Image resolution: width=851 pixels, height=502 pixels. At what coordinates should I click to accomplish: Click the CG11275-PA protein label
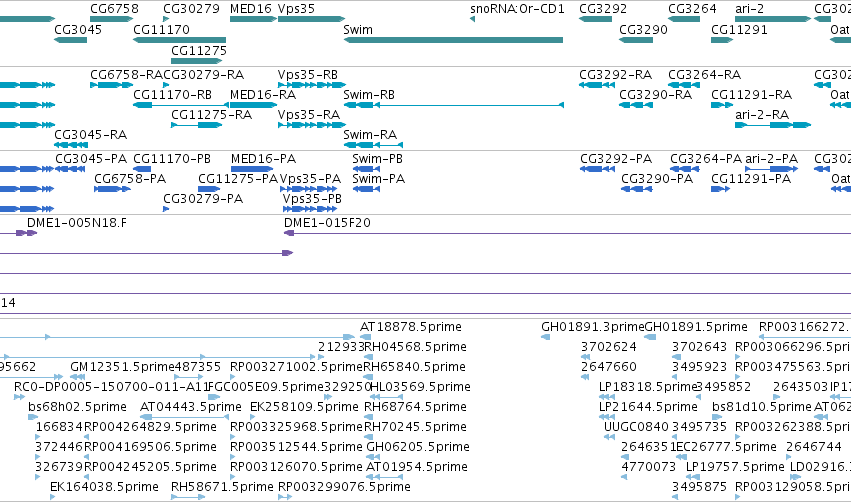238,179
